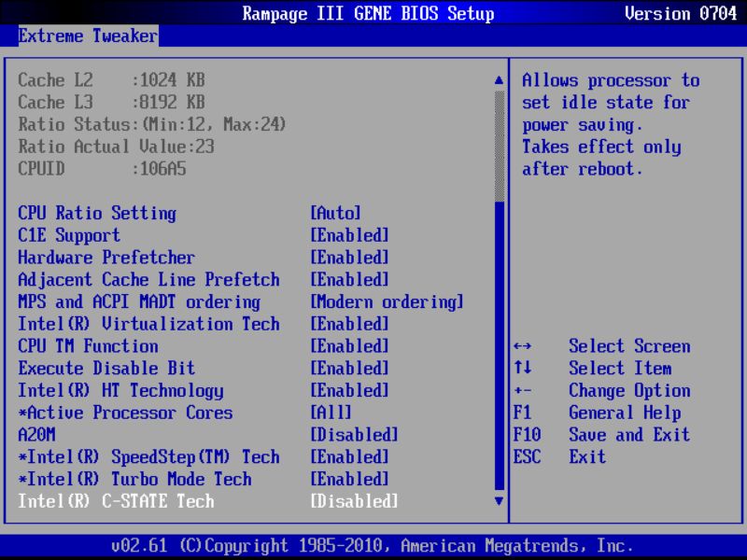Image resolution: width=747 pixels, height=560 pixels.
Task: Toggle HT Technology [Enabled] value
Action: tap(349, 391)
